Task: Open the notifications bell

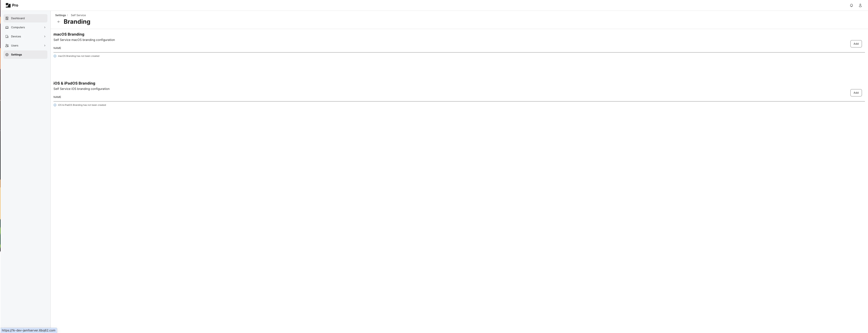Action: (851, 5)
